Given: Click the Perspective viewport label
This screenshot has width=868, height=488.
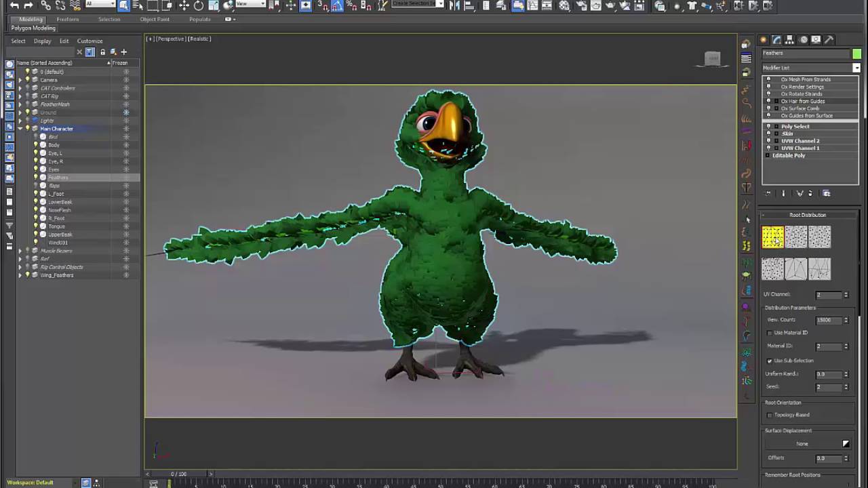Looking at the screenshot, I should coord(171,39).
